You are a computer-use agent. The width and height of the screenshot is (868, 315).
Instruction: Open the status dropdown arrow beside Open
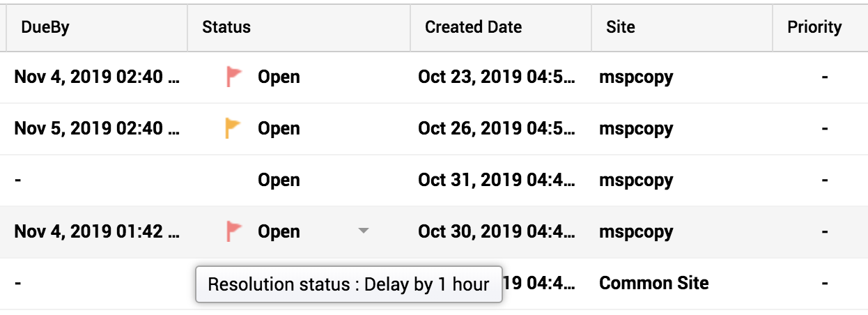362,231
